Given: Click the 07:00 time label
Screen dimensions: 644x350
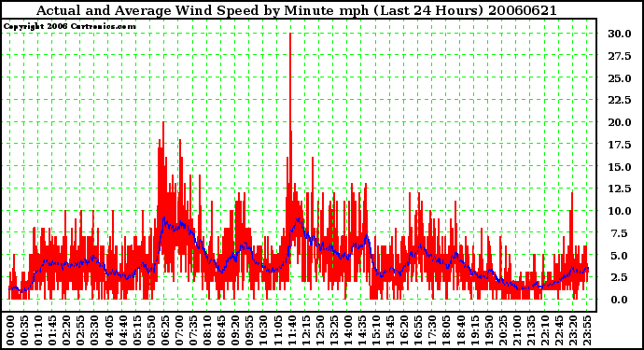Looking at the screenshot, I should (178, 330).
